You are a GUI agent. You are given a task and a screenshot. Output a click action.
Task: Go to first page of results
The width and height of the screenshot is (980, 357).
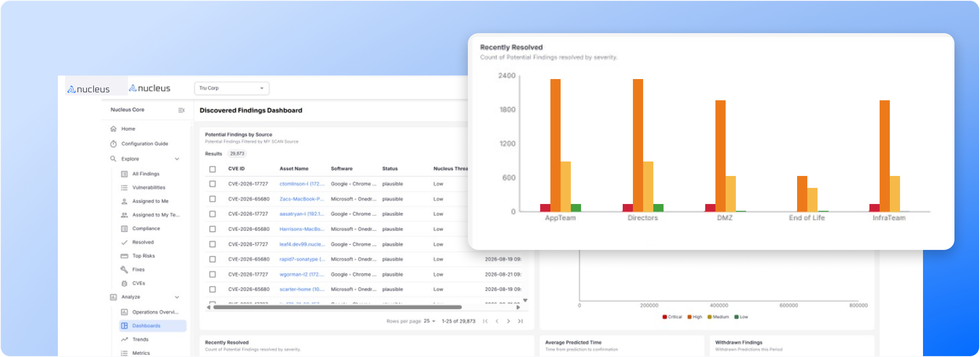click(485, 321)
